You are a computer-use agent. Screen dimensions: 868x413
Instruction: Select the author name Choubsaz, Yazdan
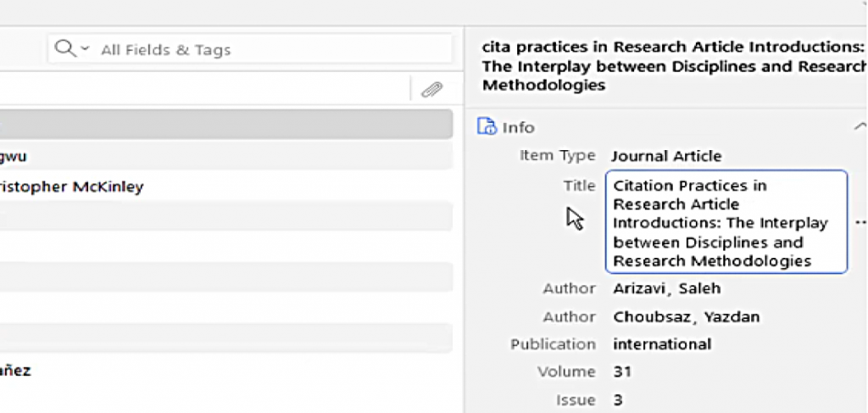tap(686, 316)
